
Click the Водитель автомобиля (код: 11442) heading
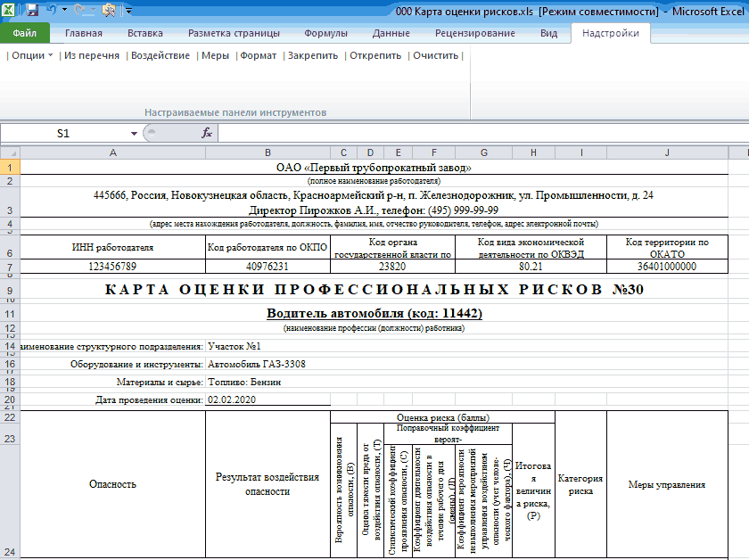pos(374,314)
